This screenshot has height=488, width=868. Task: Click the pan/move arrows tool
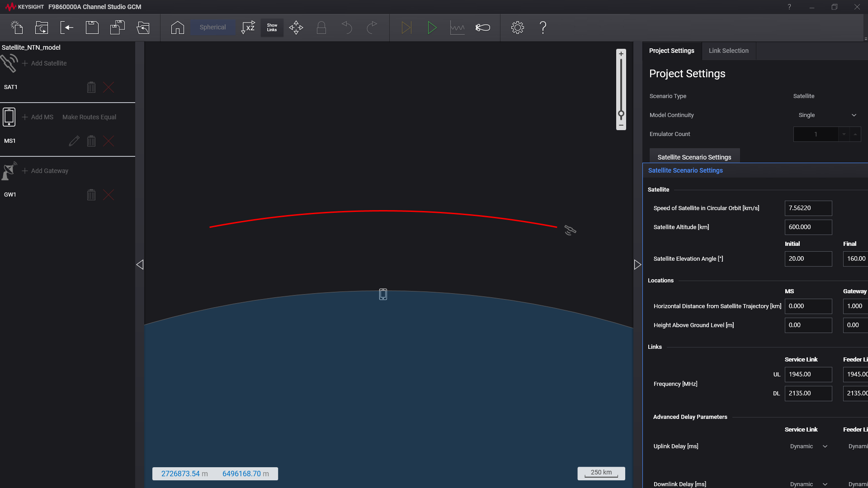click(x=296, y=28)
